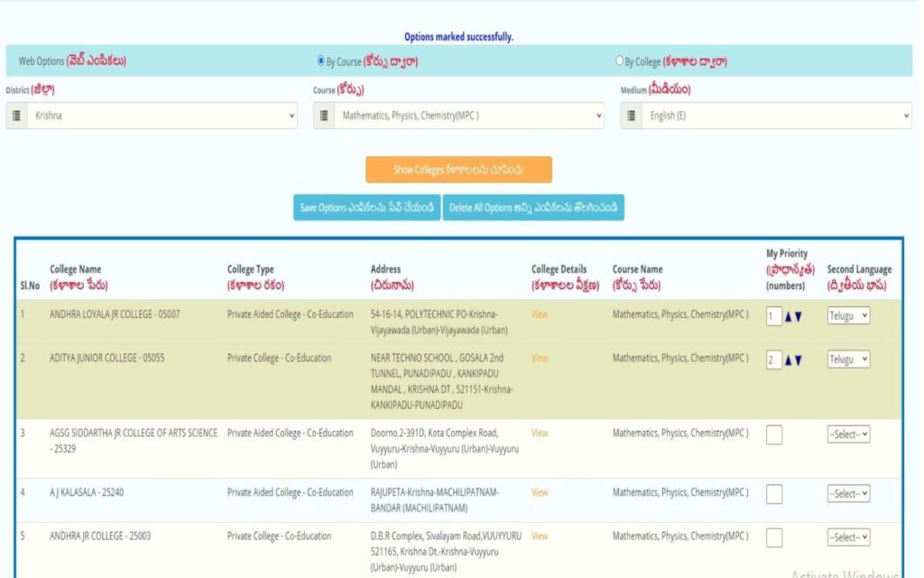Open the Course dropdown showing MPC

click(x=469, y=117)
